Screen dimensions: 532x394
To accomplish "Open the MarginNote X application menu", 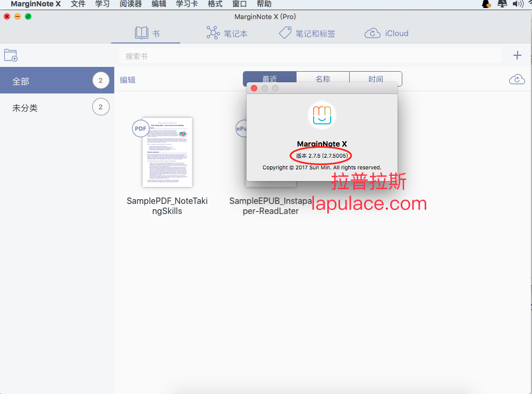I will pyautogui.click(x=36, y=4).
